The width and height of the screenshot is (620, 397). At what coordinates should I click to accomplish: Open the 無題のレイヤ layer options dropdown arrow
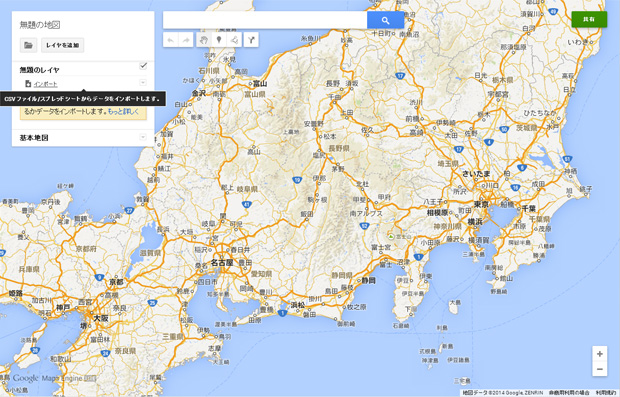point(143,82)
